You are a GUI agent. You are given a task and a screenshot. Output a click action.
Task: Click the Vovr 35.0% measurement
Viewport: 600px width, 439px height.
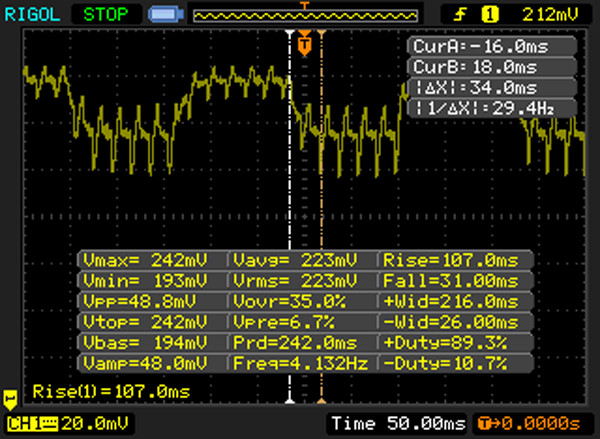pyautogui.click(x=302, y=302)
